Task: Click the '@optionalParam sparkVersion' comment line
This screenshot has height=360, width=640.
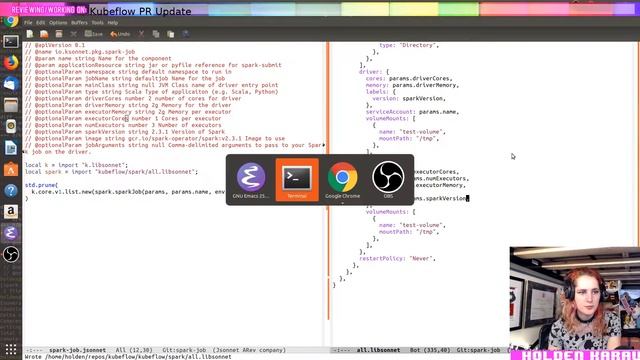Action: pos(124,131)
